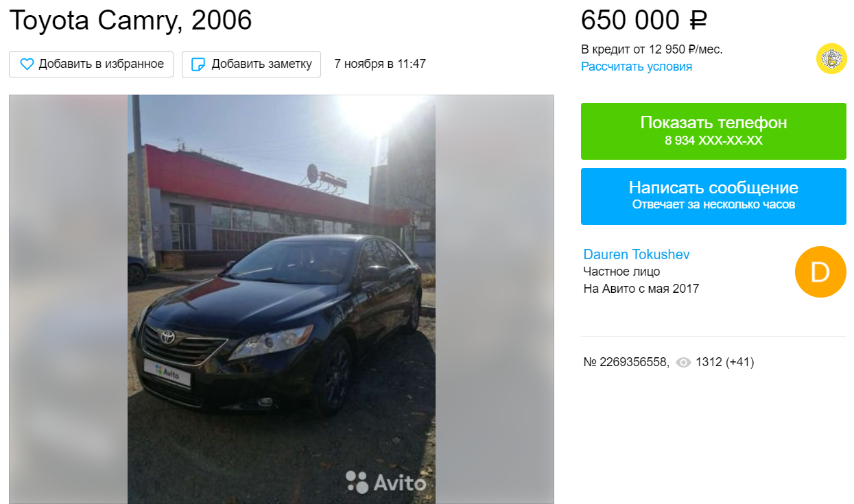Click Добавить в избранное button
The width and height of the screenshot is (854, 504).
click(91, 64)
